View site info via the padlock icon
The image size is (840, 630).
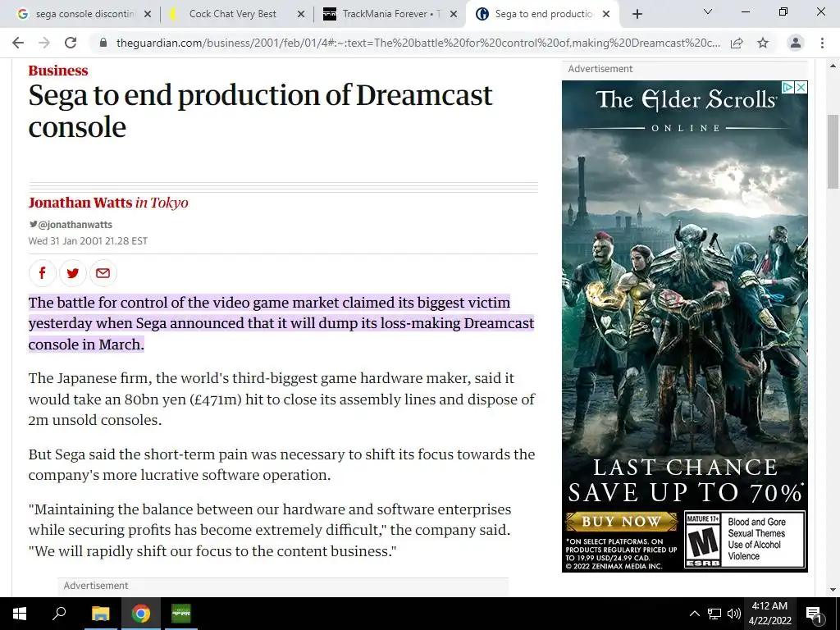[103, 43]
